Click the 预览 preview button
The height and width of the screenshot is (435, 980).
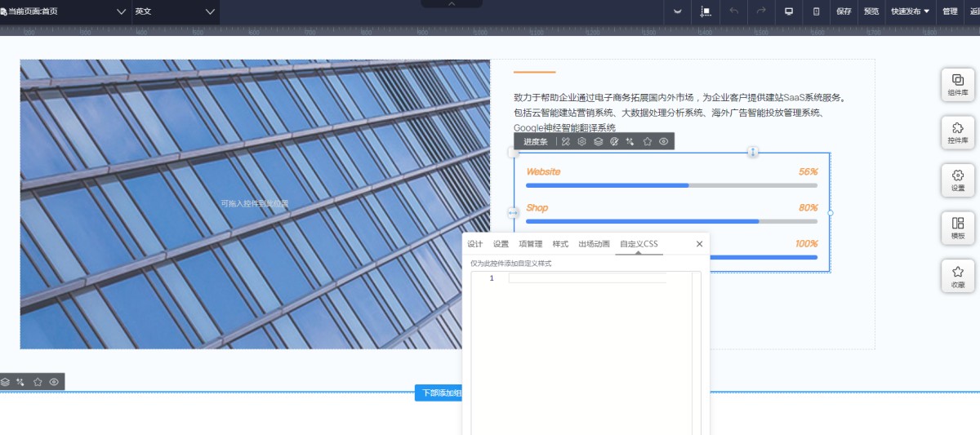pos(871,11)
